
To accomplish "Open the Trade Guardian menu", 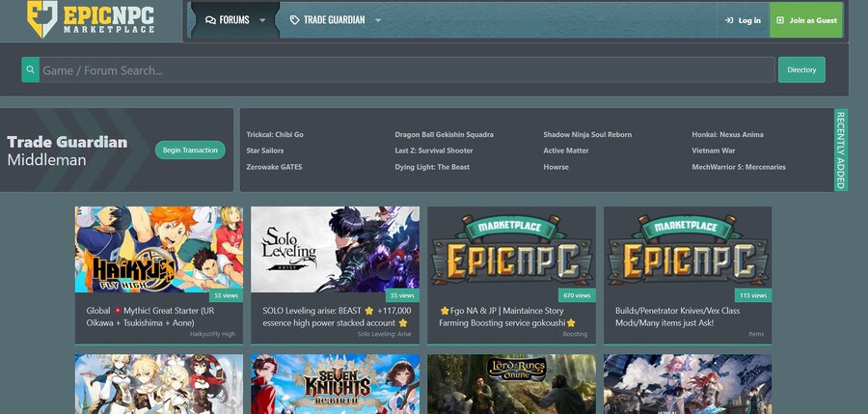I will pos(327,20).
